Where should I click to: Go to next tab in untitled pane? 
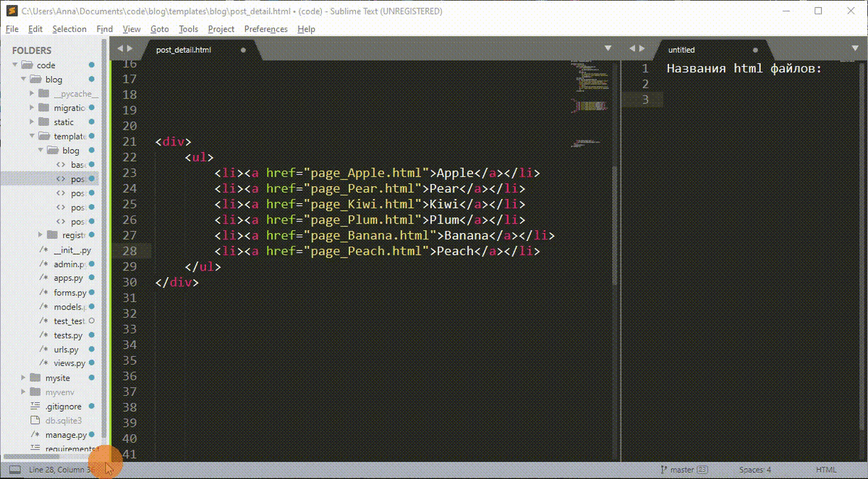point(642,48)
